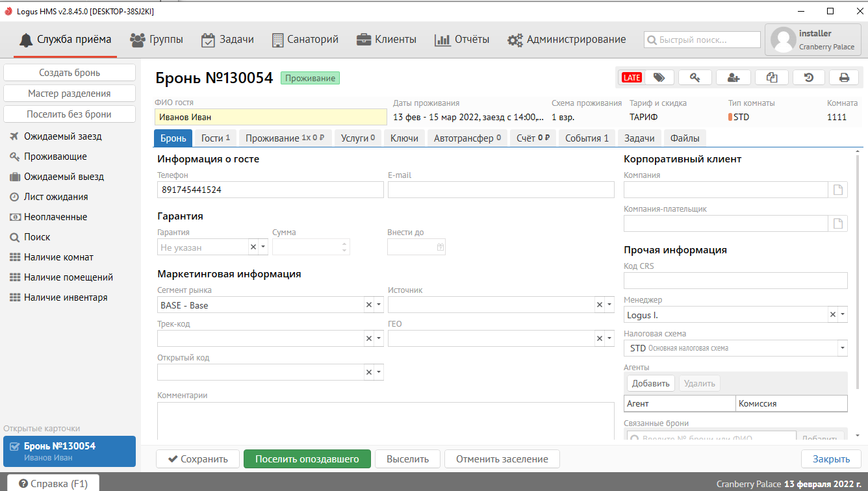Click document icon next to Компания-плательщик field
Screen dimensions: 868x491
[x=839, y=223]
